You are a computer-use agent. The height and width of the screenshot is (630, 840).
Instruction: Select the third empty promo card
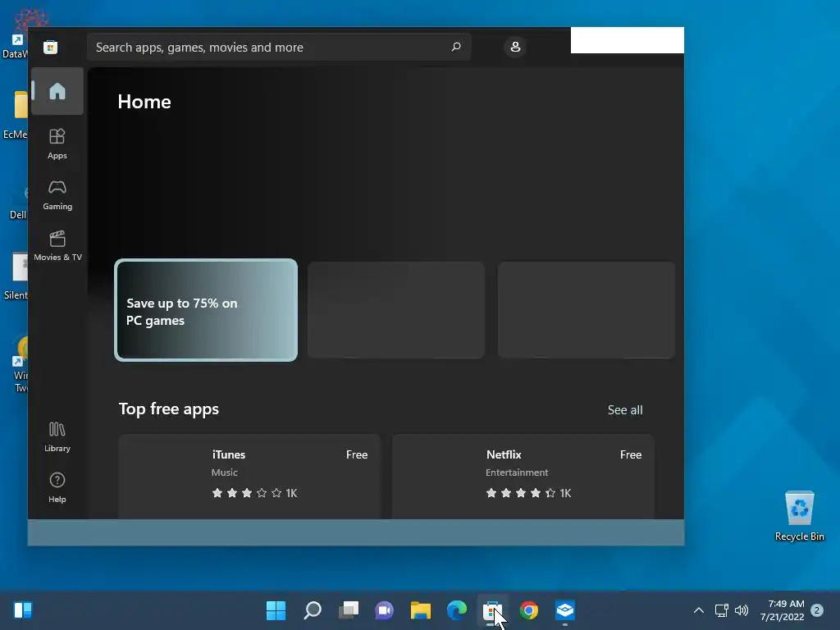[586, 310]
